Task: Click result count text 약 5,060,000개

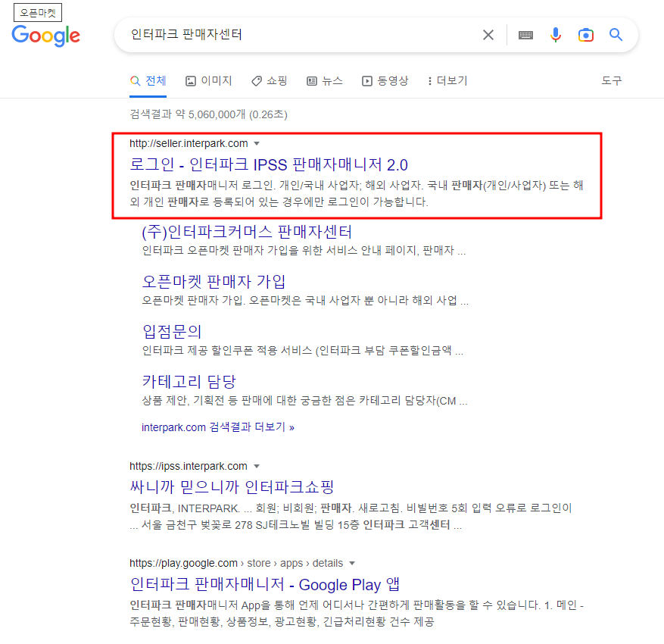Action: coord(210,115)
